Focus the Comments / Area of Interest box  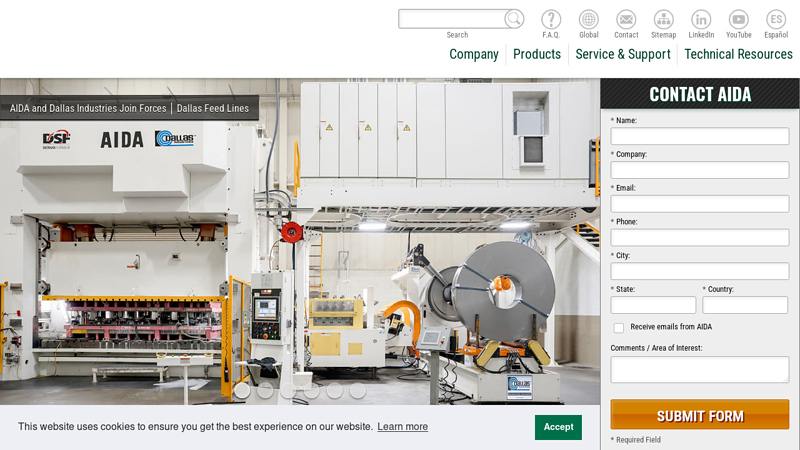(x=700, y=369)
